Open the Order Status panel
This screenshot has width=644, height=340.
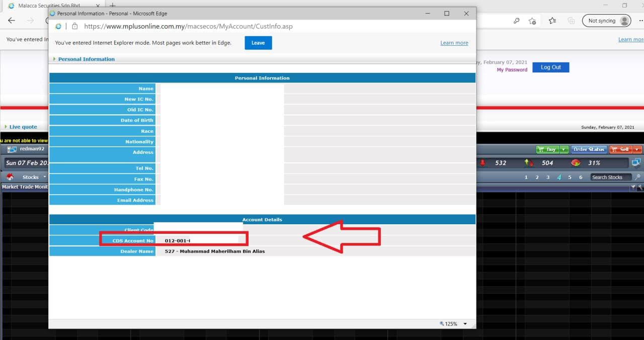(589, 149)
